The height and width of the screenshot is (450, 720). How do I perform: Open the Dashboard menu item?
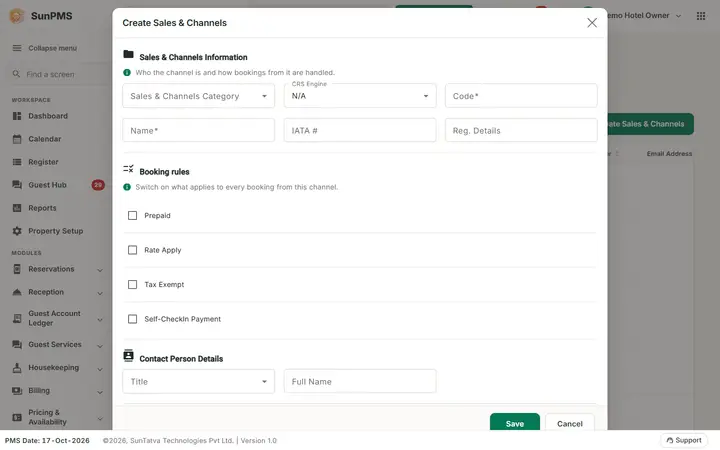[48, 116]
